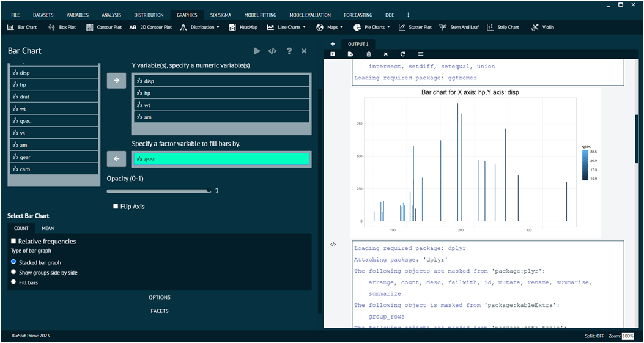
Task: Select gear in source variable list
Action: pyautogui.click(x=53, y=157)
